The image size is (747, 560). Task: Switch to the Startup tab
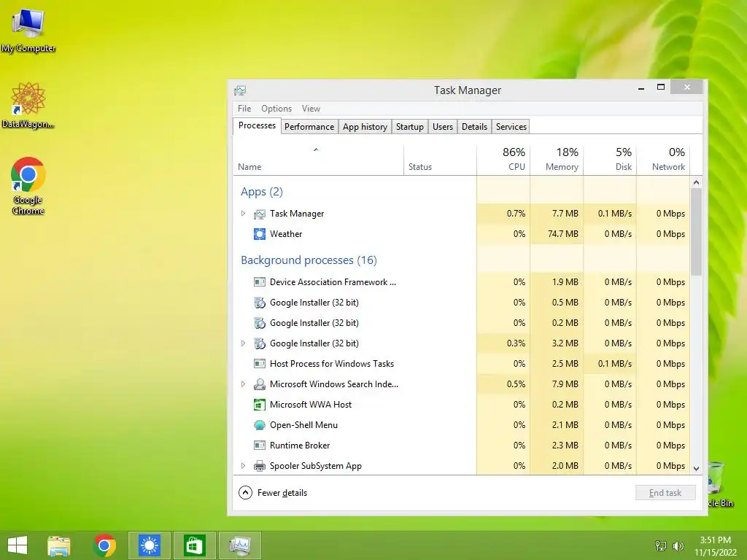[410, 127]
